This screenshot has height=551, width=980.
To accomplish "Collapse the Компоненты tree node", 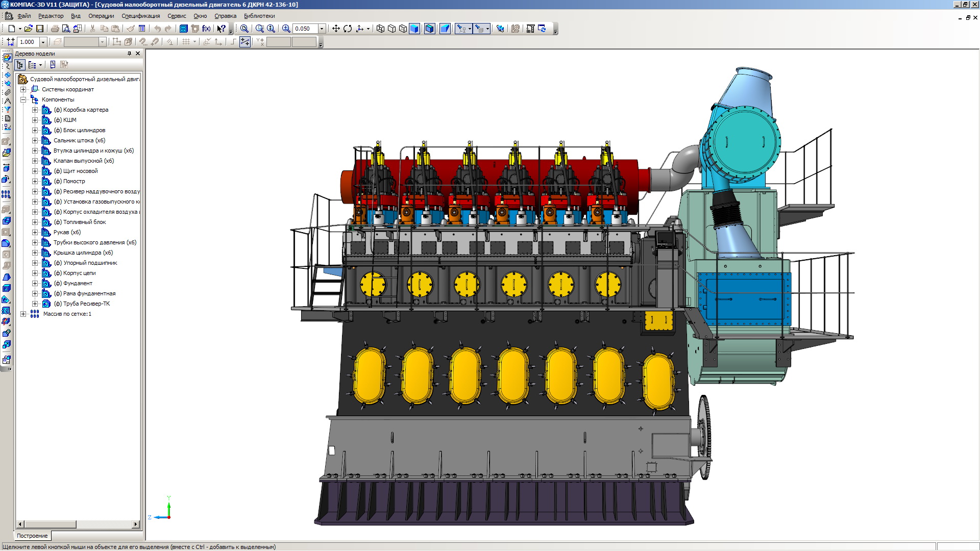I will tap(23, 99).
